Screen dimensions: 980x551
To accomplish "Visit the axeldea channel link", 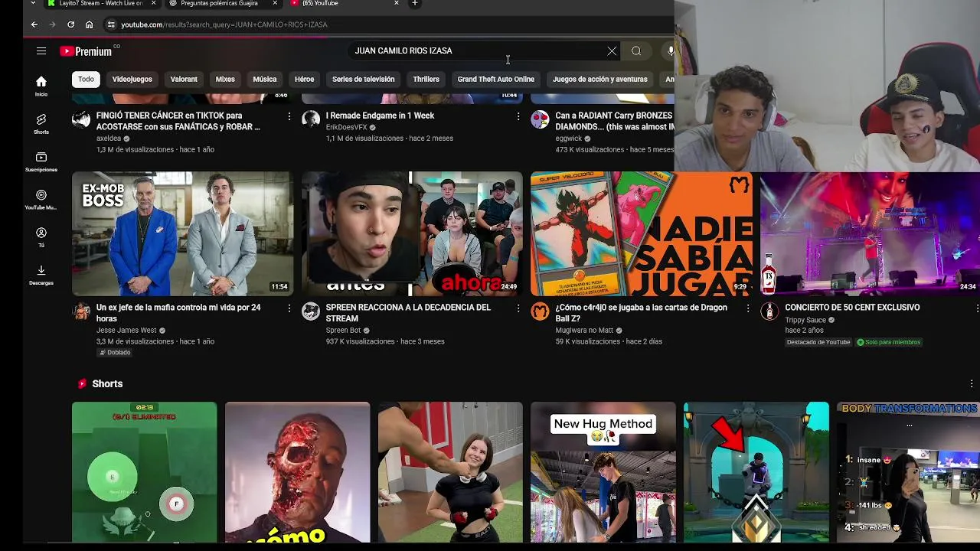I will [x=109, y=139].
